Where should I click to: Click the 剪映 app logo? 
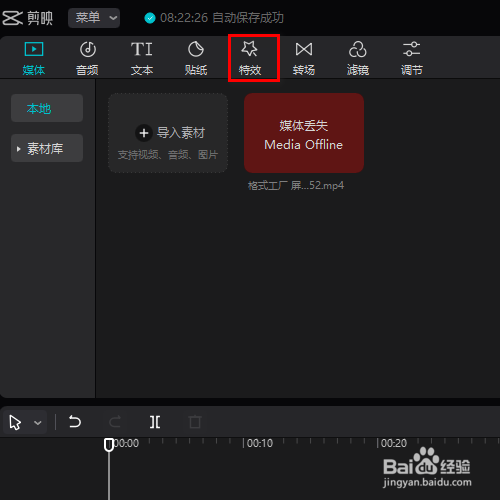tap(28, 18)
